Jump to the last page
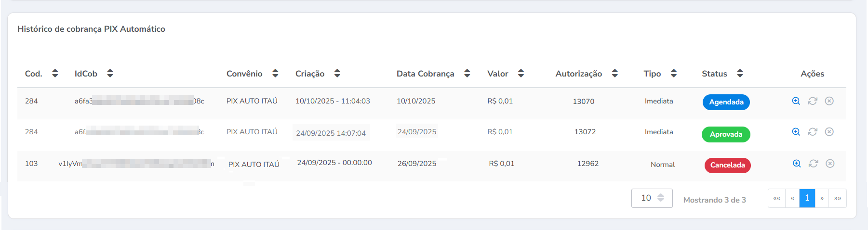The height and width of the screenshot is (230, 868). coord(838,198)
